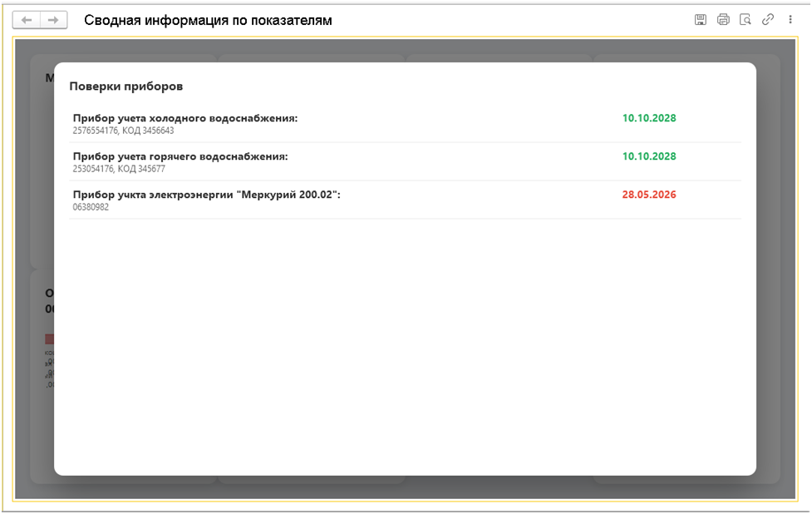The height and width of the screenshot is (514, 812).
Task: Click the cold water meter date 10.10.2028
Action: click(x=649, y=118)
